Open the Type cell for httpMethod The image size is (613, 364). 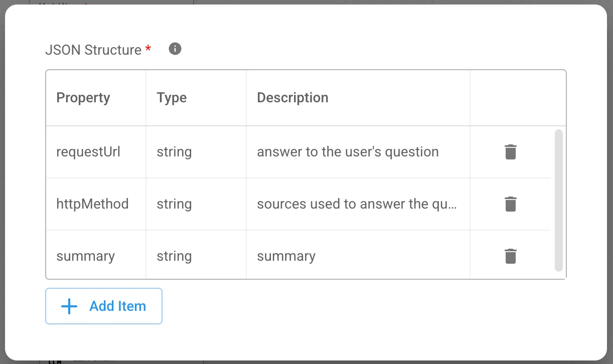coord(174,204)
